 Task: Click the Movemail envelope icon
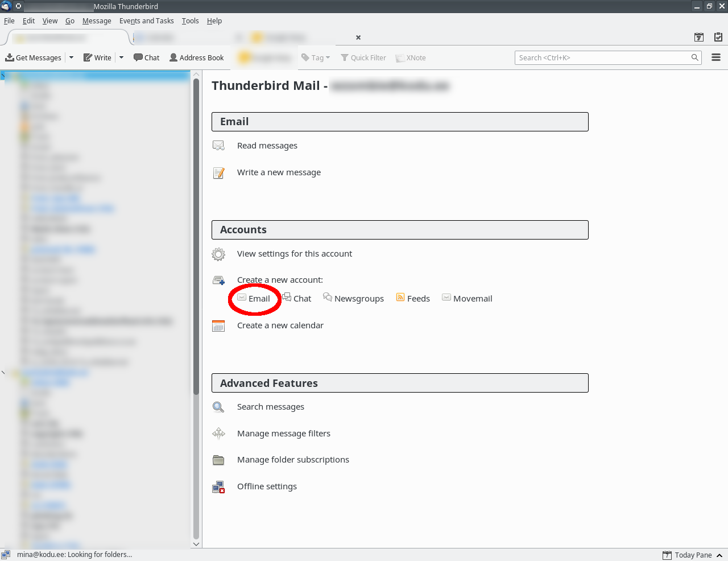tap(446, 298)
